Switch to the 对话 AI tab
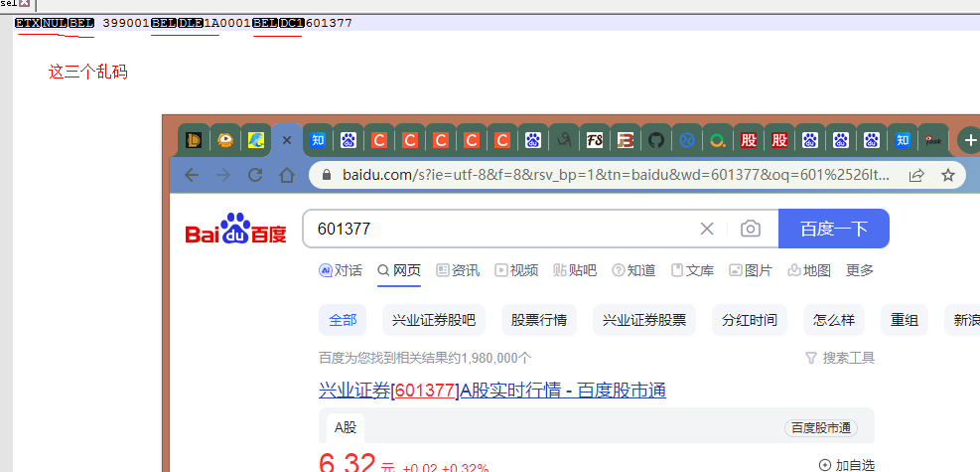This screenshot has width=980, height=472. coord(340,270)
